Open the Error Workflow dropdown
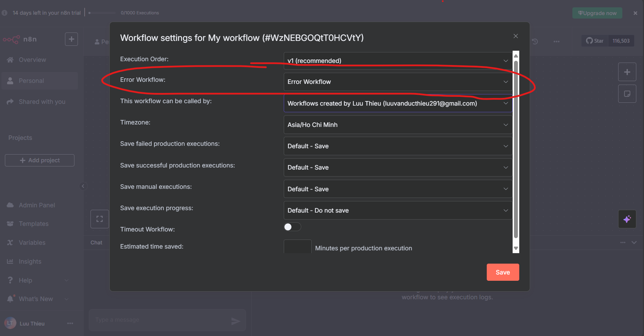Screen dimensions: 644x336 398,82
